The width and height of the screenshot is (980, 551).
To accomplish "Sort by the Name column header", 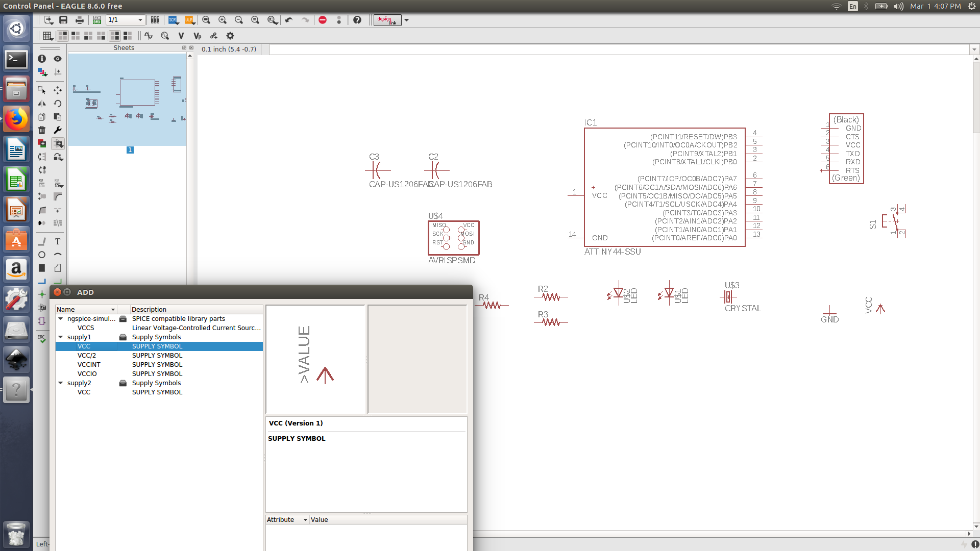I will coord(86,309).
